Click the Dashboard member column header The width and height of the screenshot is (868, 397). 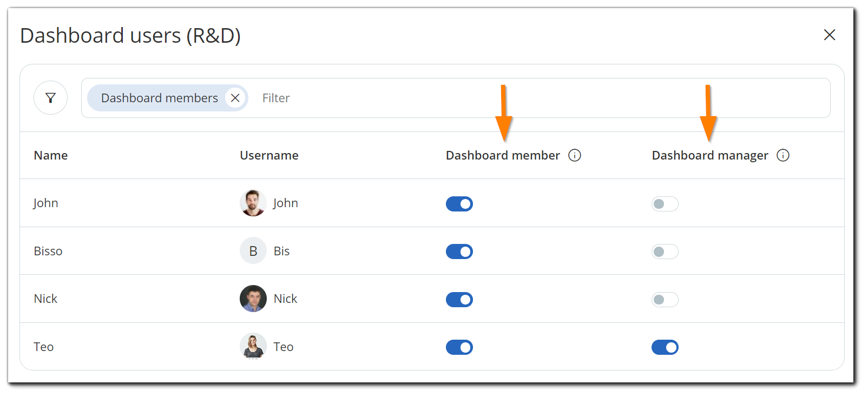point(502,155)
